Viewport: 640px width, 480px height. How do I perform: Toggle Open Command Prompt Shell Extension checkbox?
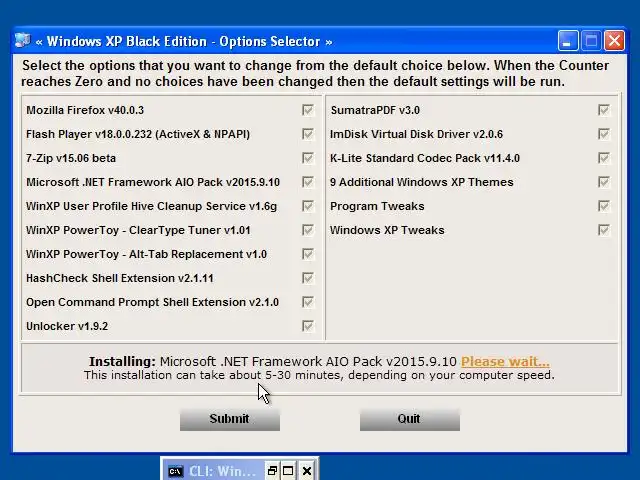pos(308,302)
